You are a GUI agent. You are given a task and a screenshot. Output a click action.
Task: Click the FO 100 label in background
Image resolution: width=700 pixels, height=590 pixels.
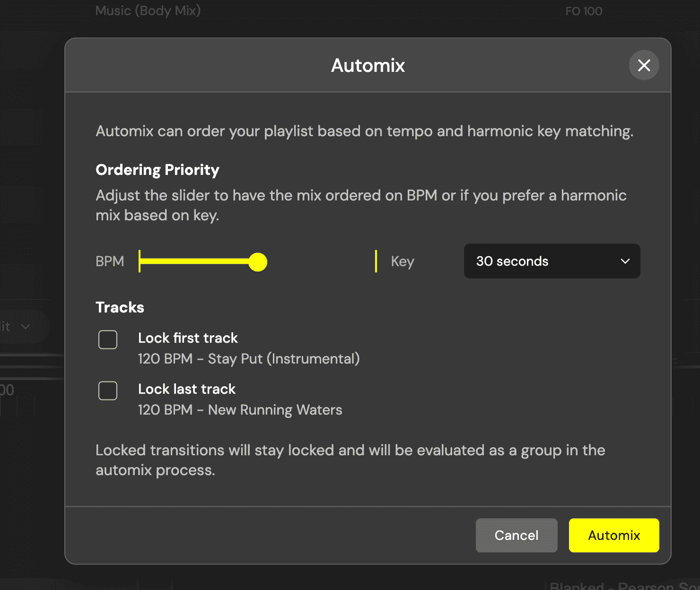584,11
